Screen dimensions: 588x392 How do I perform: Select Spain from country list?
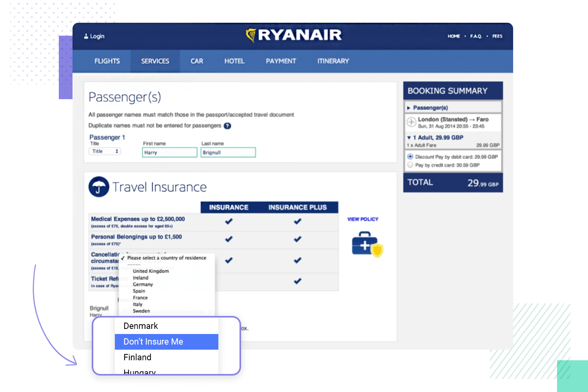139,291
